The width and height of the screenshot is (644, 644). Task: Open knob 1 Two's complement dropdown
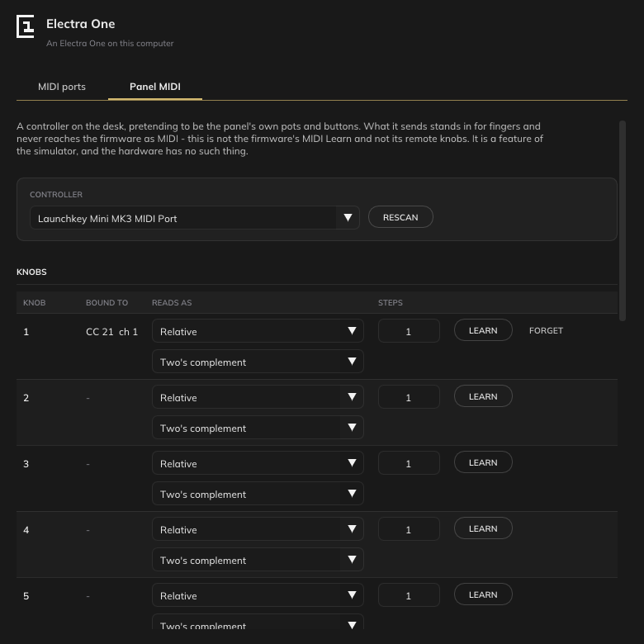click(258, 362)
